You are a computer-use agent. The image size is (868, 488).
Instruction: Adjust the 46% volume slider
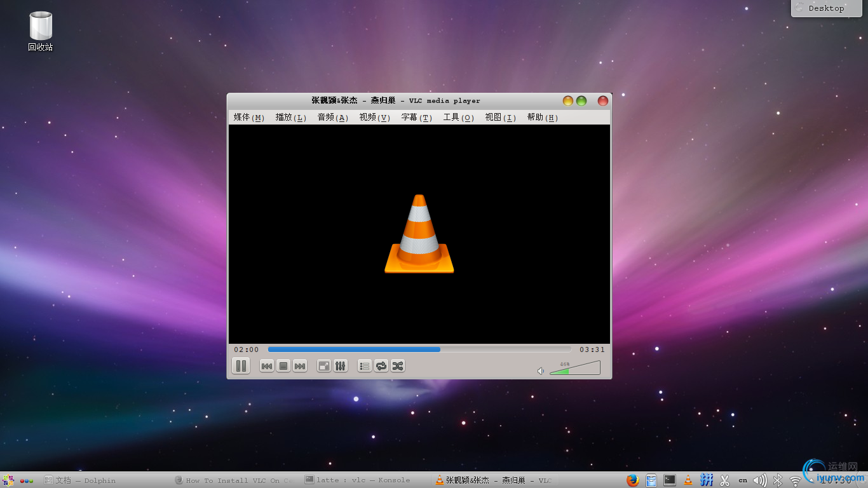[575, 368]
